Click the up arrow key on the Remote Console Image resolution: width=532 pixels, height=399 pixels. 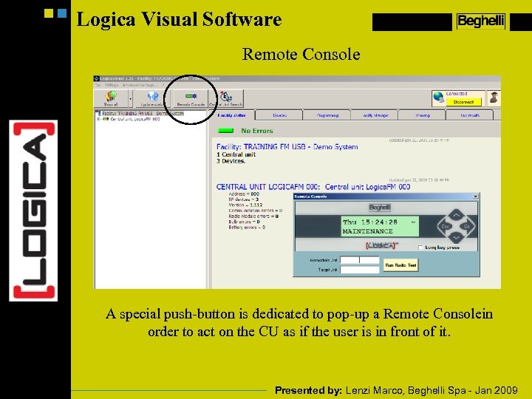coord(456,215)
